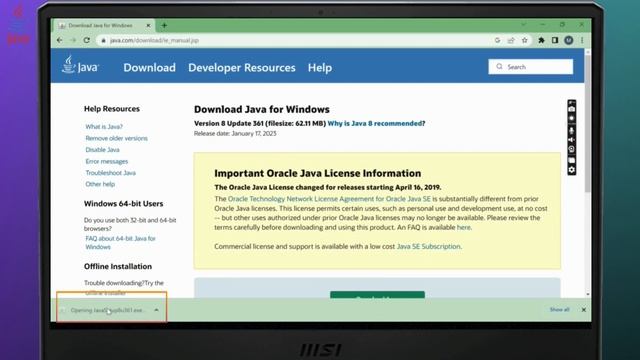This screenshot has height=360, width=640.
Task: Open 'FAQ about 64-bit Java for Windows' link
Action: [120, 243]
